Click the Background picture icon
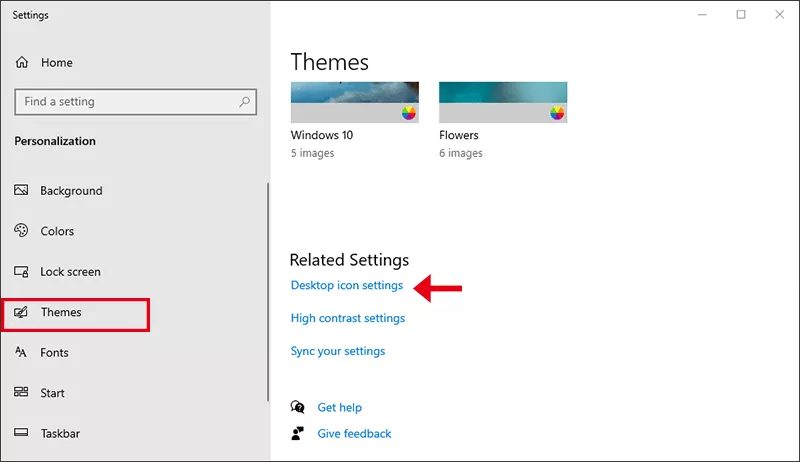 21,191
